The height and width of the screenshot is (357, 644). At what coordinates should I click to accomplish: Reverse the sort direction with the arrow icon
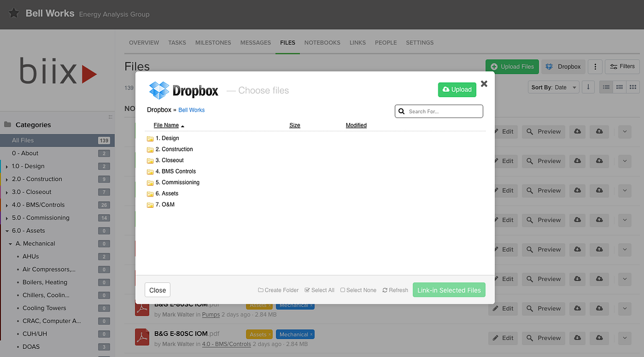588,87
